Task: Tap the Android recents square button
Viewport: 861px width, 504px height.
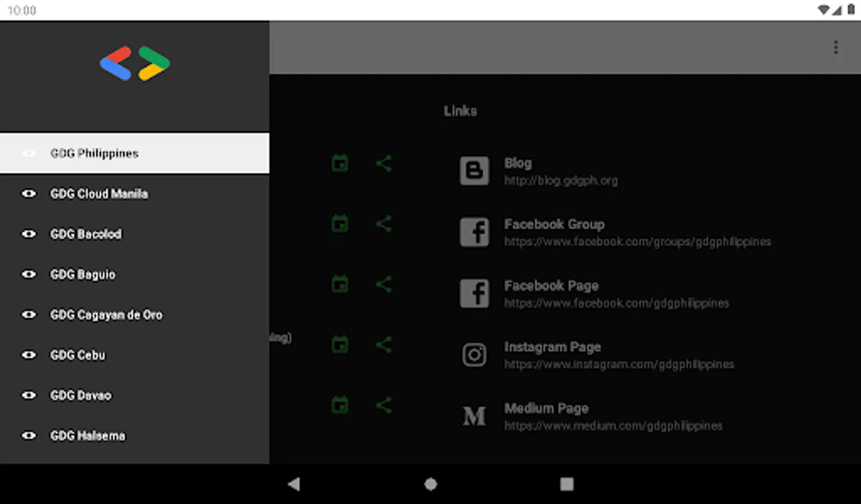Action: click(x=567, y=484)
